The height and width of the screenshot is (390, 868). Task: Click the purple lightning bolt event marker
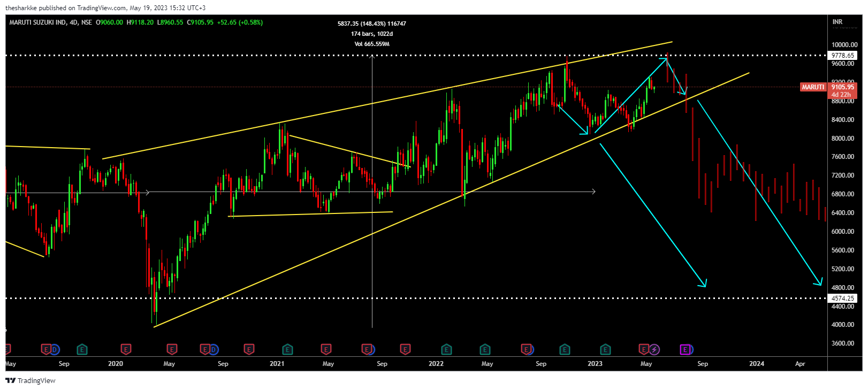(654, 349)
